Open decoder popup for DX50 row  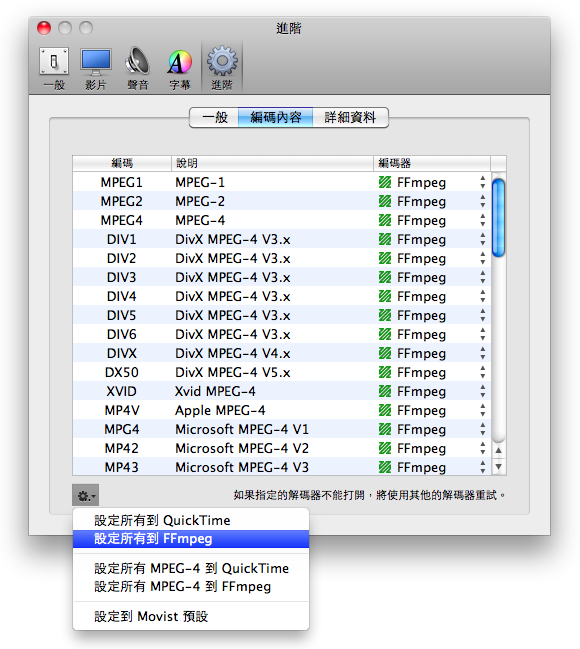click(x=483, y=373)
